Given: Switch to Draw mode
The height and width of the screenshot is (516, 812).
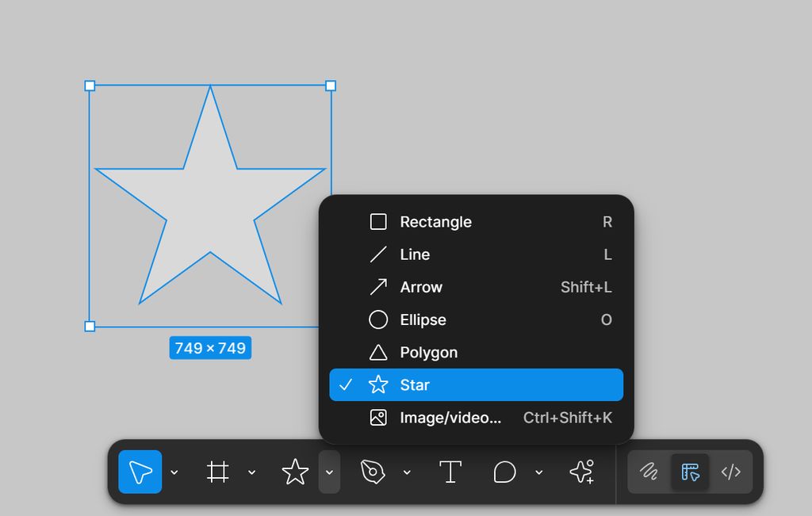Looking at the screenshot, I should [649, 472].
